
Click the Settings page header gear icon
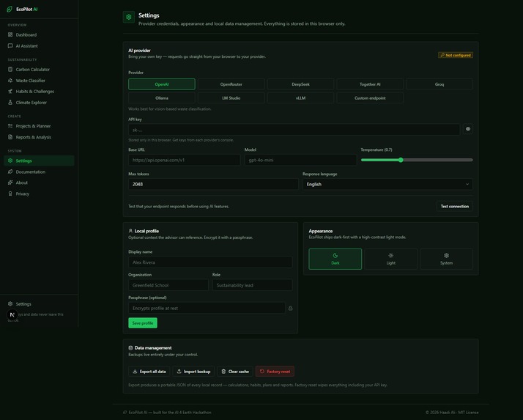click(129, 17)
